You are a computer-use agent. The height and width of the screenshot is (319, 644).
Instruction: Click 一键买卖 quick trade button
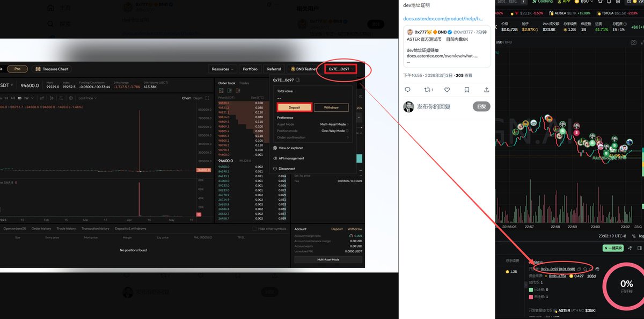pyautogui.click(x=613, y=248)
